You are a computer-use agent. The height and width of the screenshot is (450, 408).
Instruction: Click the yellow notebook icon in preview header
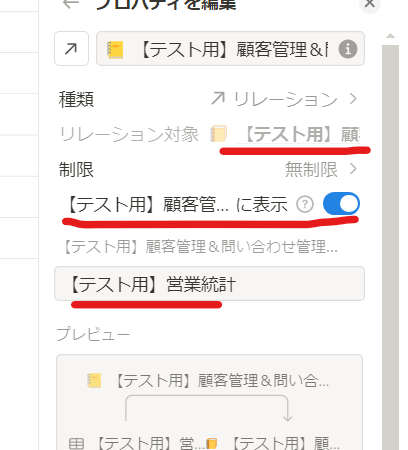click(94, 380)
